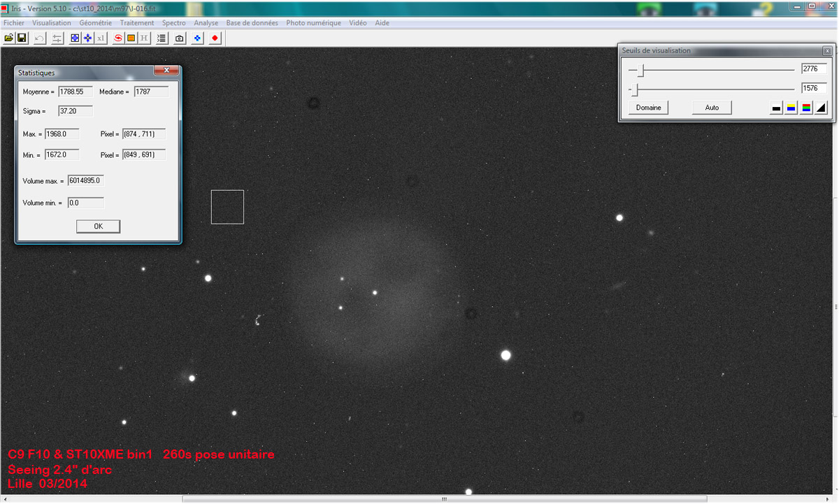This screenshot has width=839, height=504.
Task: Close the Statistiques dialog
Action: pos(166,71)
